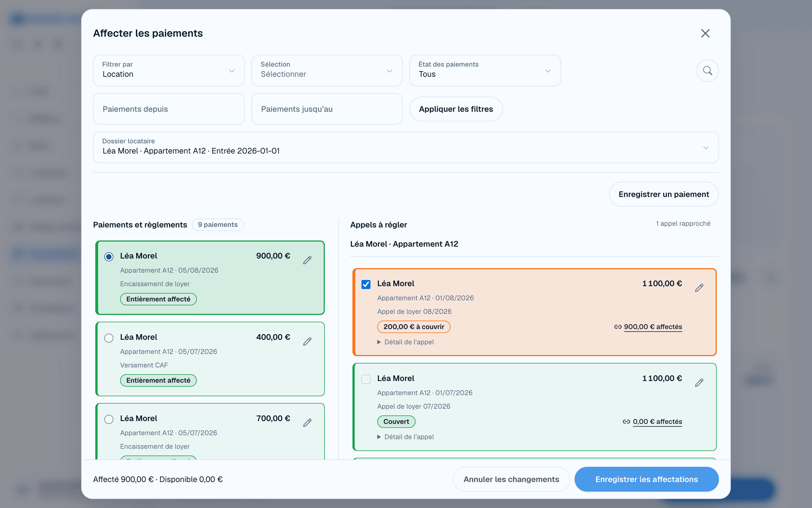
Task: Click Appliquer les filtres button
Action: click(456, 109)
